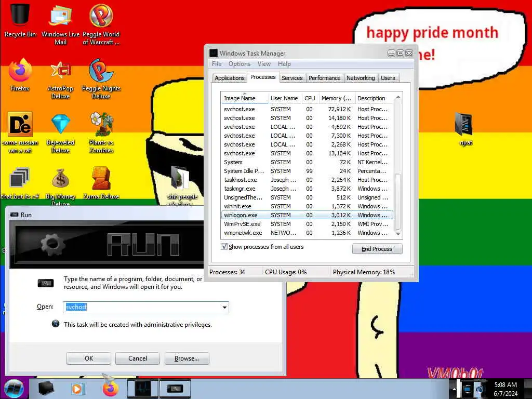The width and height of the screenshot is (532, 399).
Task: Switch to Task Manager taskbar button
Action: [143, 389]
